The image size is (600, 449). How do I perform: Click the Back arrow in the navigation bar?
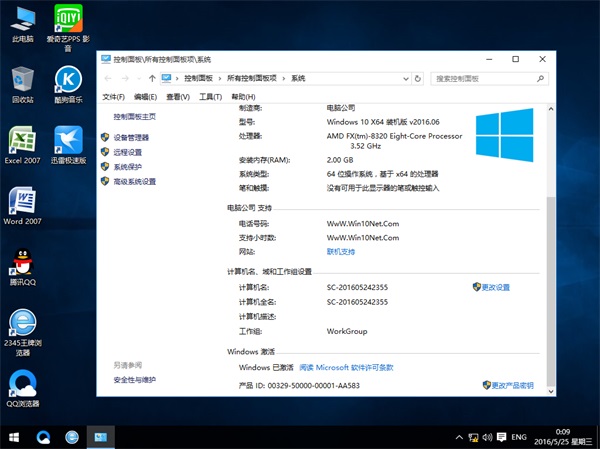pos(108,78)
